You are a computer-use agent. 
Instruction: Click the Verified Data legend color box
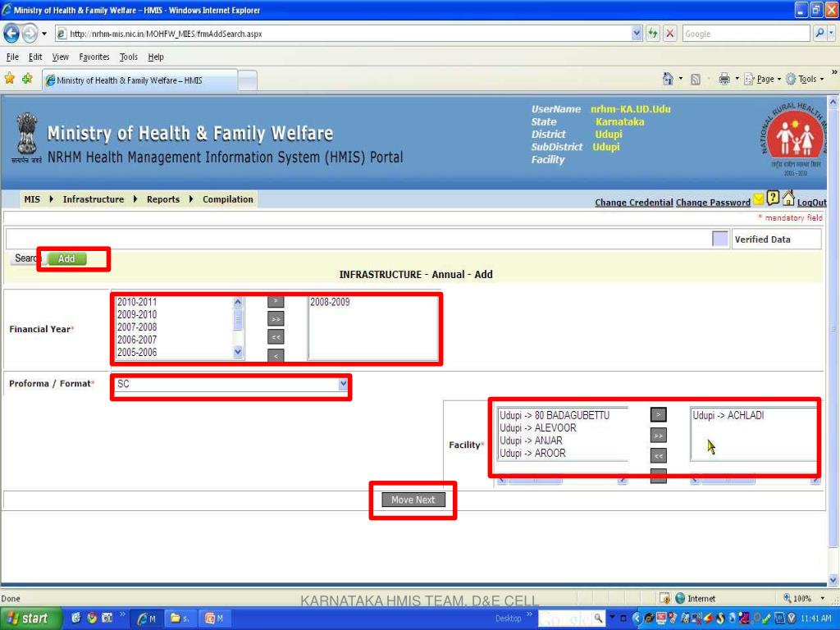tap(720, 239)
